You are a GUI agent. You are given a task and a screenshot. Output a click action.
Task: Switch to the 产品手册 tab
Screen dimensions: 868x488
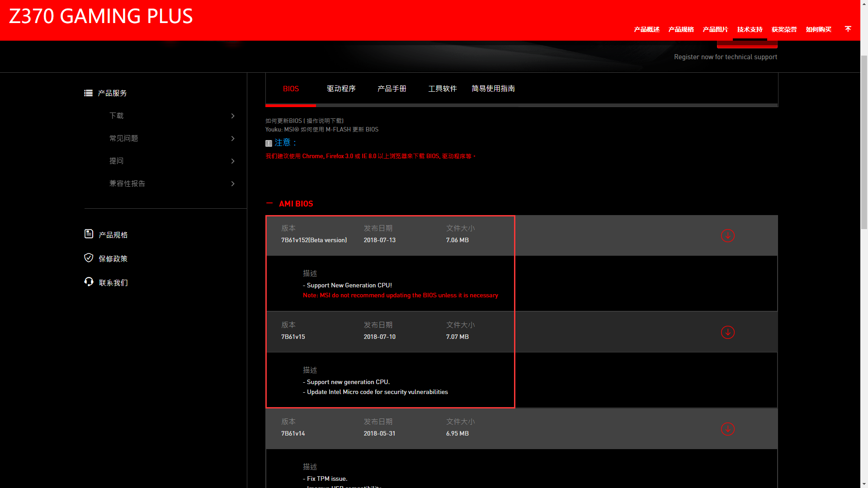tap(392, 89)
